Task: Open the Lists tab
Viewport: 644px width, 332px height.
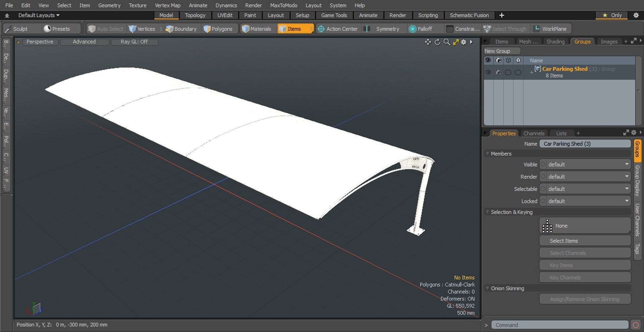Action: coord(561,133)
